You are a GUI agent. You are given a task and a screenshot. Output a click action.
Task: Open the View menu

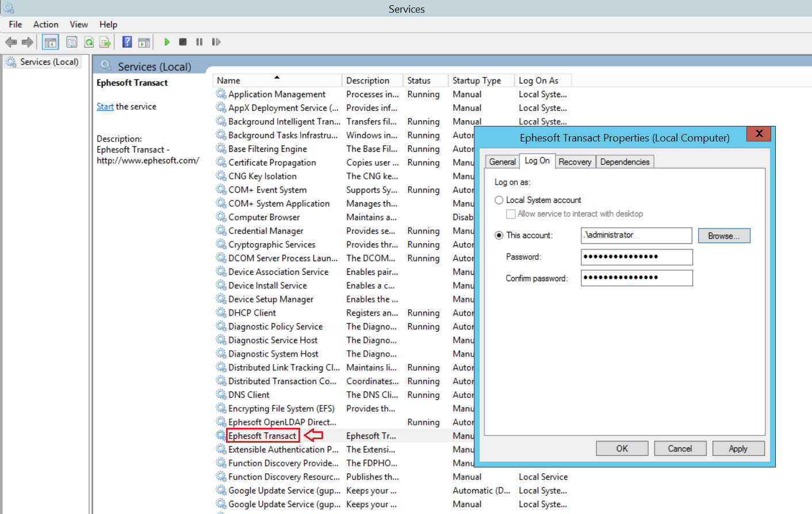(x=79, y=24)
